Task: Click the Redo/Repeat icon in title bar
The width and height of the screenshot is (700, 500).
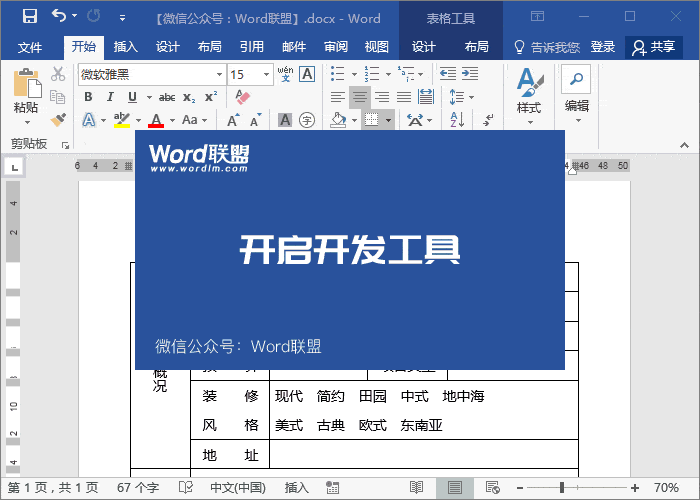Action: [x=94, y=17]
